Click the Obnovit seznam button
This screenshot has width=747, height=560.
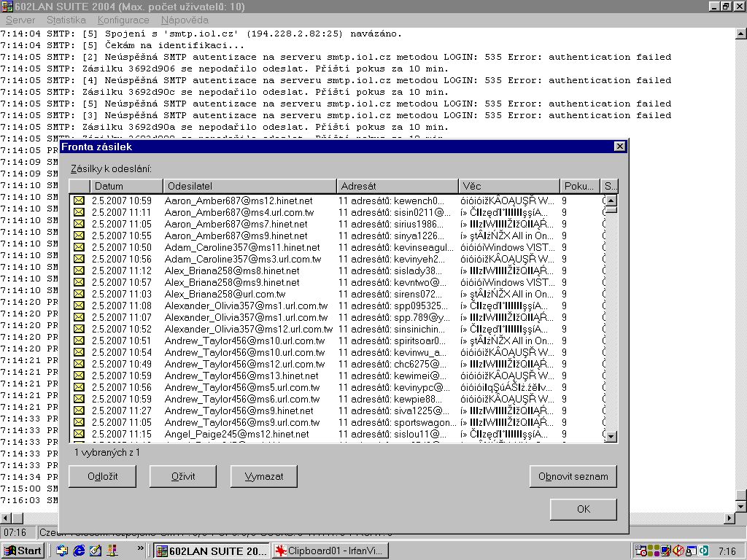[573, 476]
